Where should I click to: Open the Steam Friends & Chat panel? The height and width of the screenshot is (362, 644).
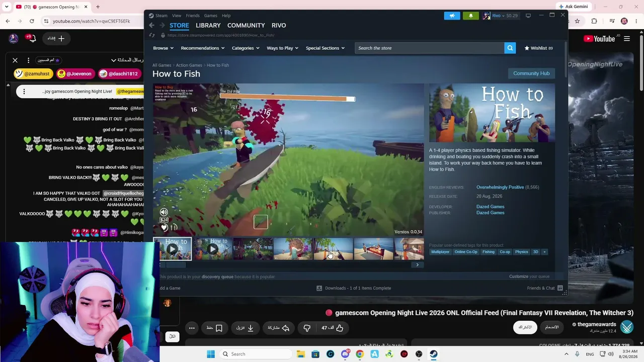545,288
